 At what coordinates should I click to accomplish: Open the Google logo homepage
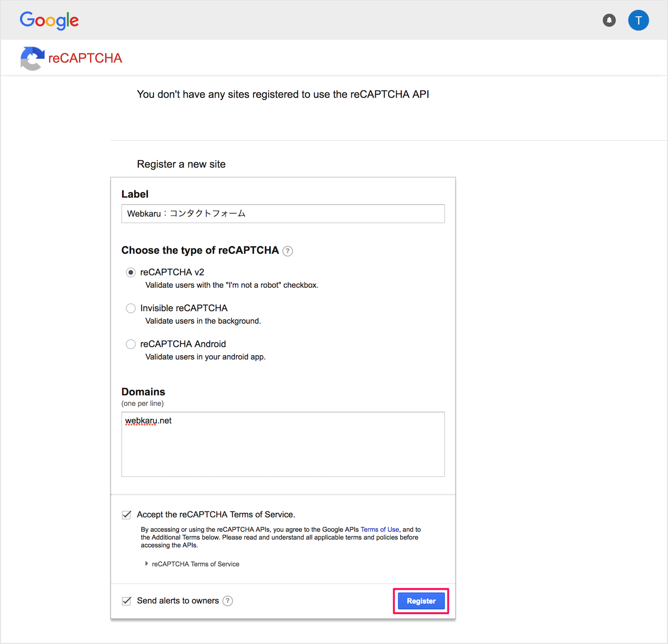pyautogui.click(x=49, y=20)
